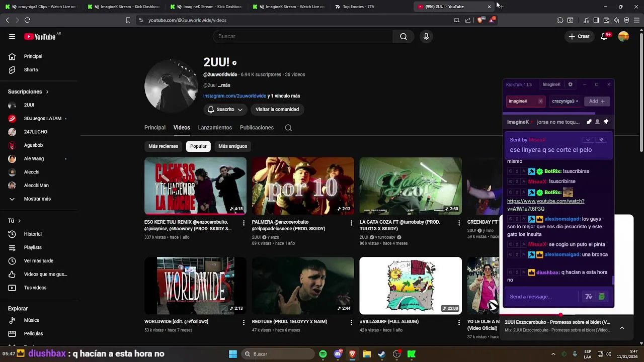Click the Send a message field in KickTalk
The image size is (644, 362).
544,297
